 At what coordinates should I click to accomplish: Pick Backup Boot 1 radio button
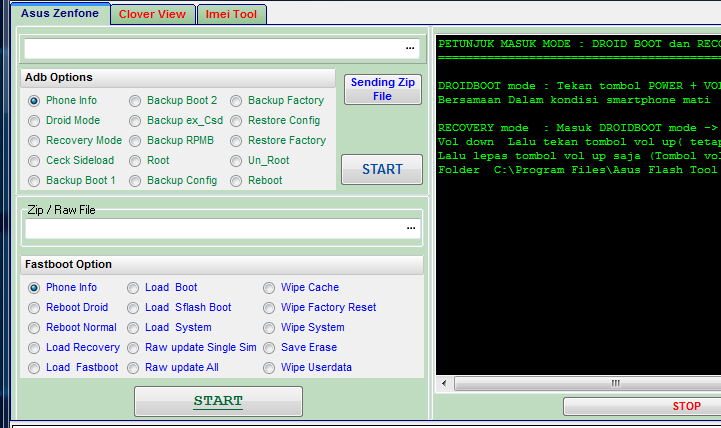point(34,181)
